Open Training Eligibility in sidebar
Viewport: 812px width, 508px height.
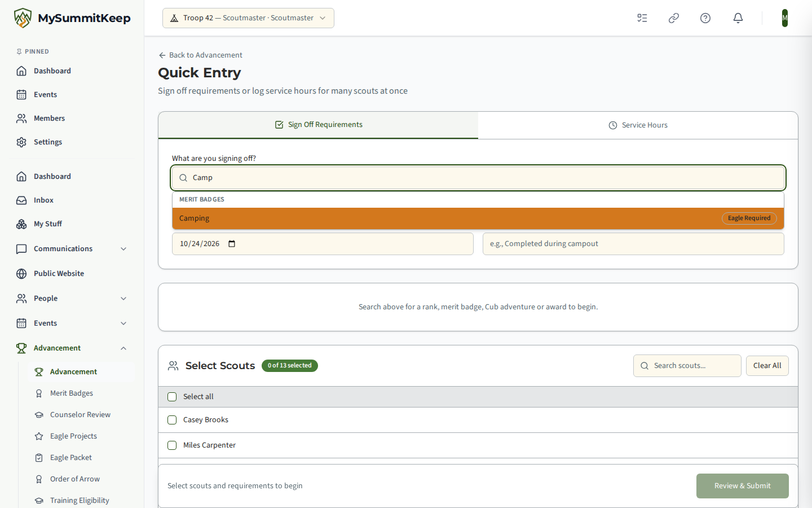(81, 501)
